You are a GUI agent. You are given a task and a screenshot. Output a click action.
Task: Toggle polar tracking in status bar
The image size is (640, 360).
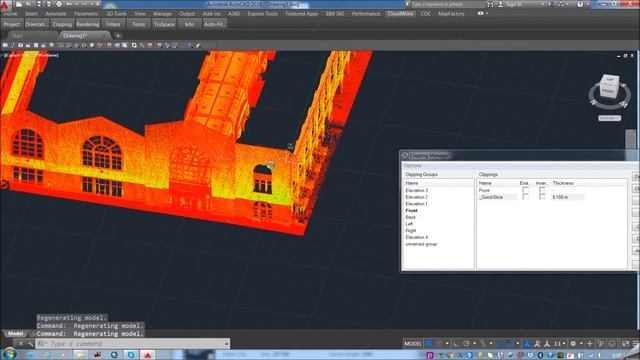466,344
